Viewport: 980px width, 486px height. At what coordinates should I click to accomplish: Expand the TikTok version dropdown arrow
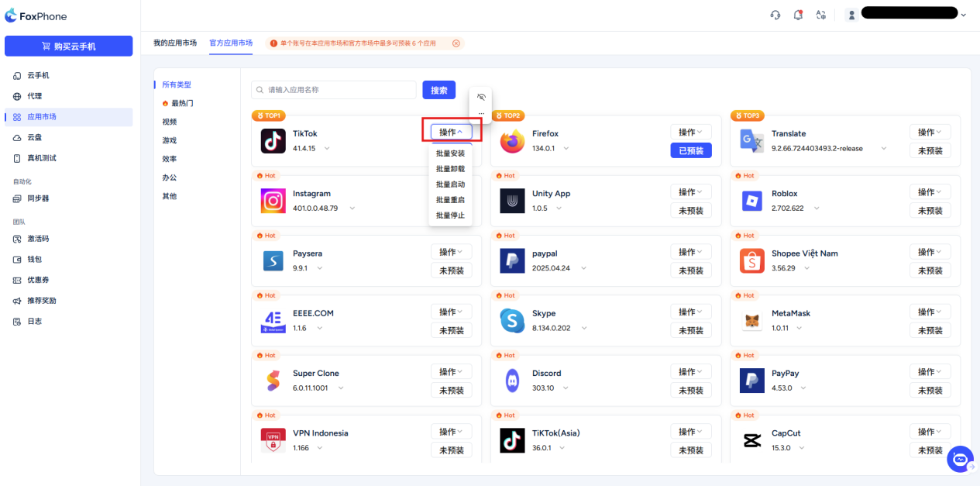click(327, 148)
